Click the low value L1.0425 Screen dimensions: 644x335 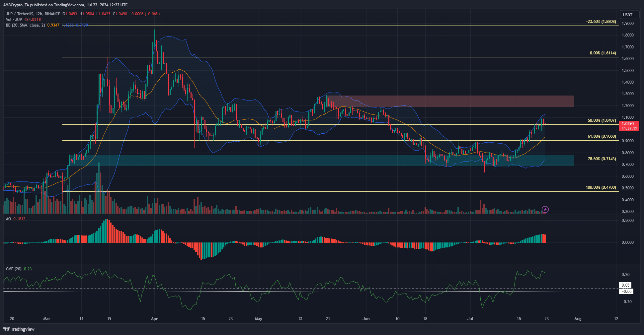[103, 14]
